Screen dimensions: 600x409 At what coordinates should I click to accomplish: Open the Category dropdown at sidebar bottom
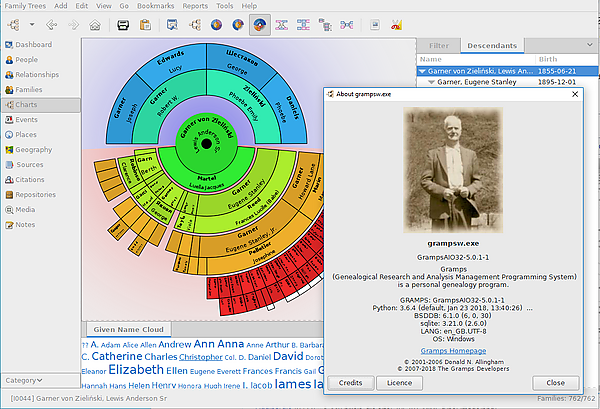point(41,380)
